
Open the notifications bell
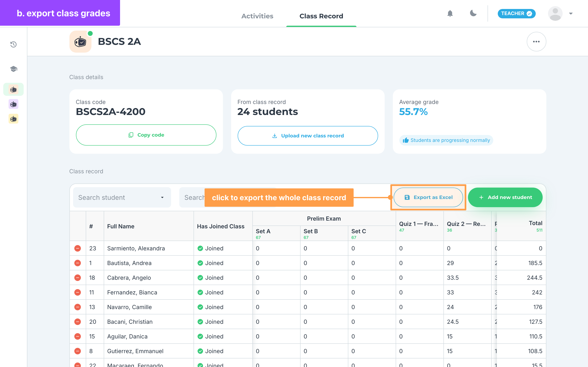click(x=450, y=14)
